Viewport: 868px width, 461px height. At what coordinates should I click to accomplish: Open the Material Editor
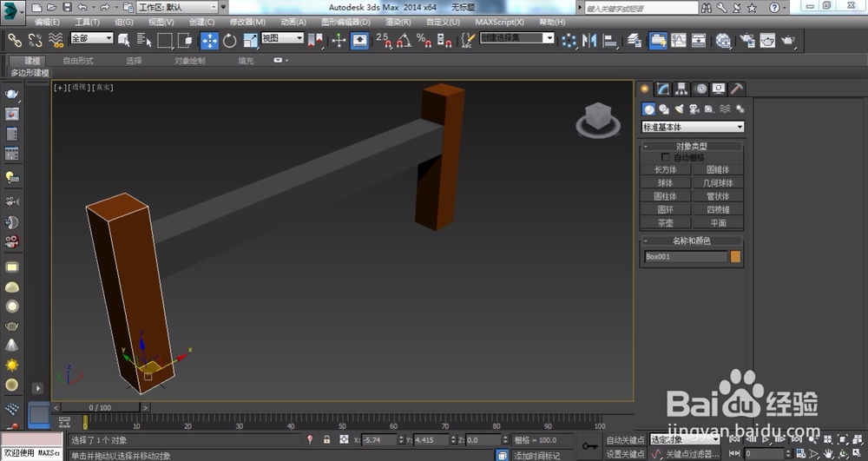click(723, 40)
